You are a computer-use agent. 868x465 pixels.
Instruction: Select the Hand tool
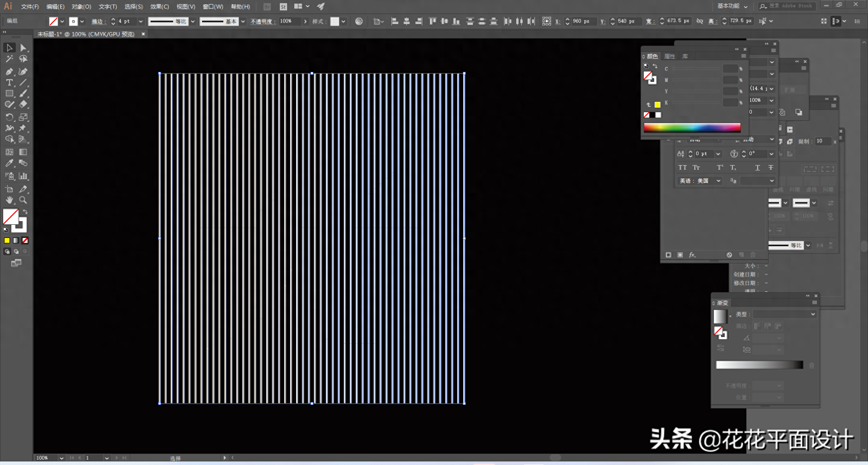(9, 200)
